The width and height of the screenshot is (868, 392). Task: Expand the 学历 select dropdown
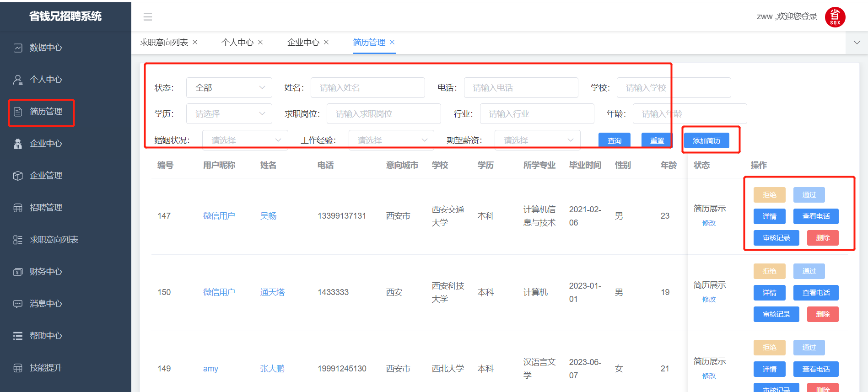point(229,114)
